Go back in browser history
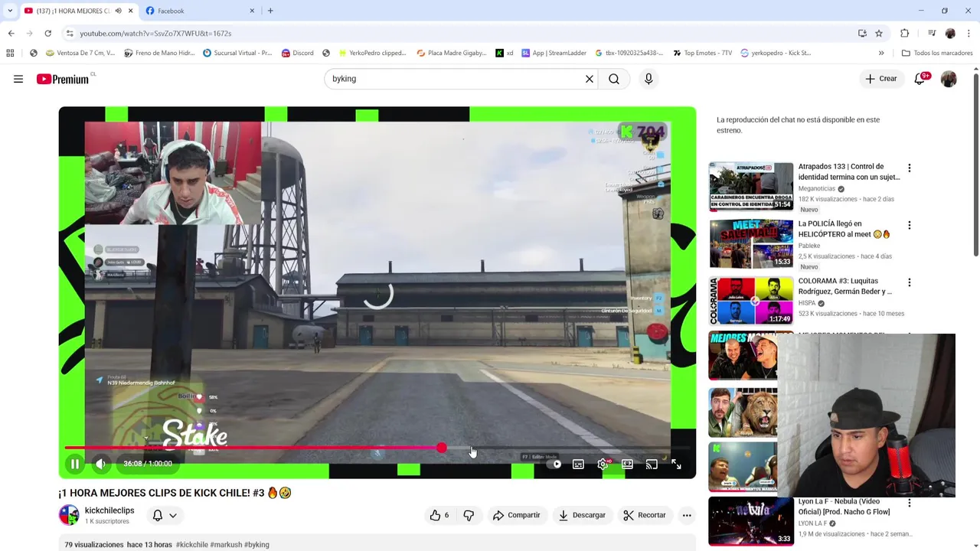 coord(11,33)
